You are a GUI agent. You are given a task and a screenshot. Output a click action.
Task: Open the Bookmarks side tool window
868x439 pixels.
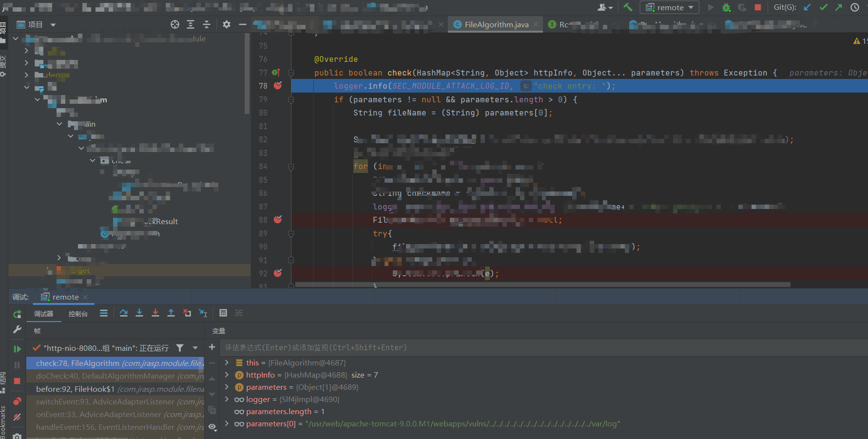tap(3, 421)
